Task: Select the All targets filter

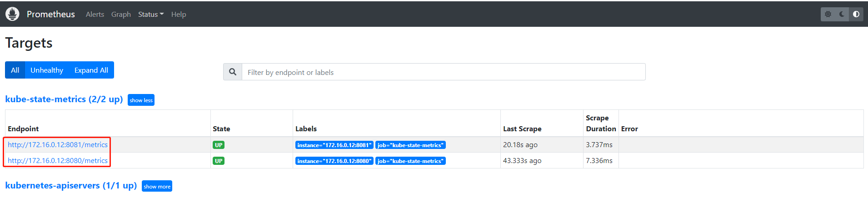Action: [15, 70]
